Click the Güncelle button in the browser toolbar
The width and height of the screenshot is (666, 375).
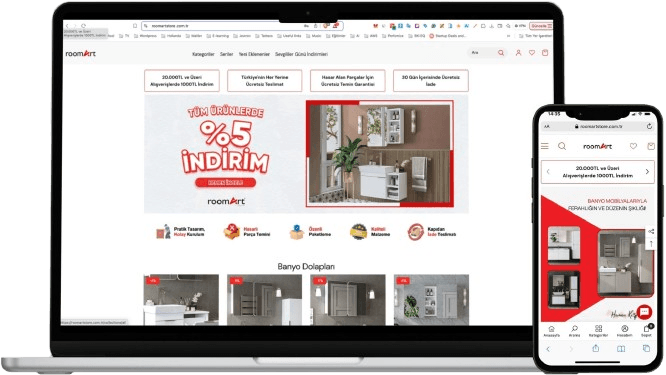point(541,26)
